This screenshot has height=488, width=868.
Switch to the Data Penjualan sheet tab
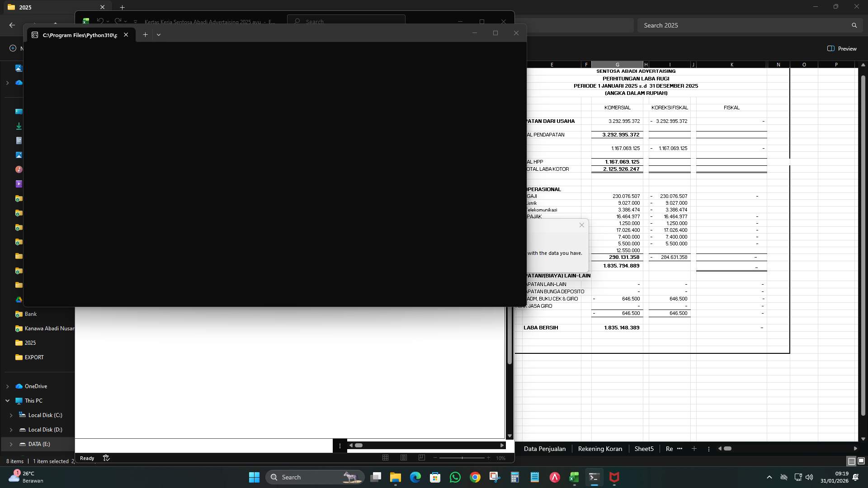[544, 449]
